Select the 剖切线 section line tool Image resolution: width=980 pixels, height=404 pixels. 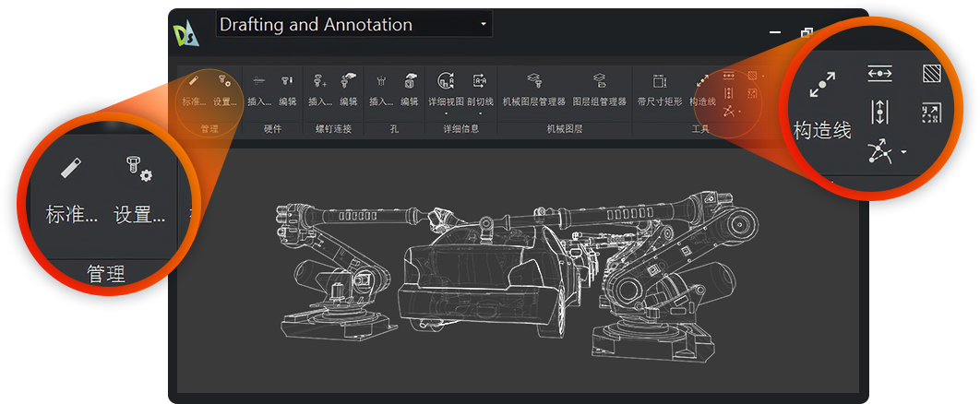[x=480, y=89]
